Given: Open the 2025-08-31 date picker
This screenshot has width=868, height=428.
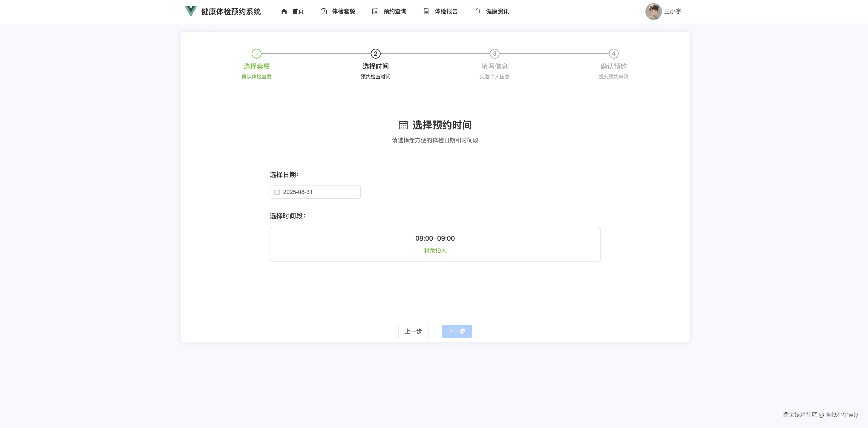Looking at the screenshot, I should click(315, 192).
